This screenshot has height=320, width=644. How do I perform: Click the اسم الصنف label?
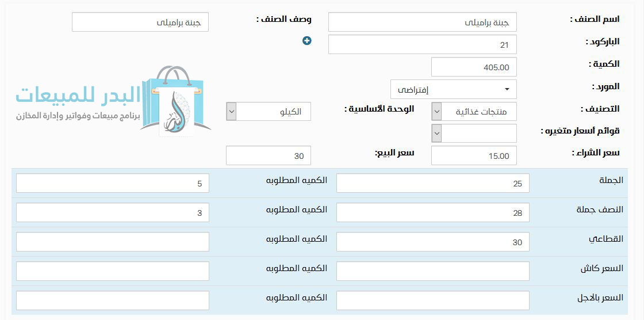(x=595, y=19)
